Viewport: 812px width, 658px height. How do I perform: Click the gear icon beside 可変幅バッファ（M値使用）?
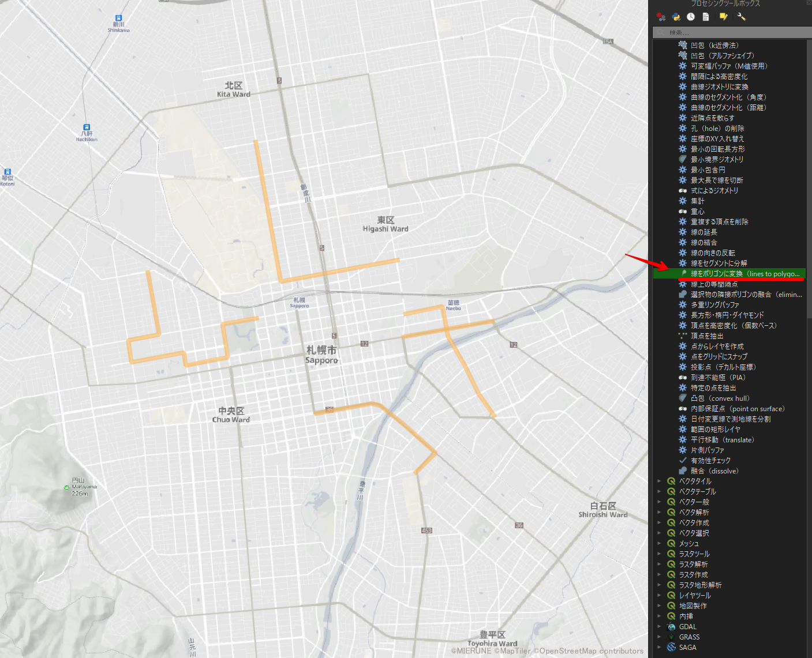(x=683, y=66)
